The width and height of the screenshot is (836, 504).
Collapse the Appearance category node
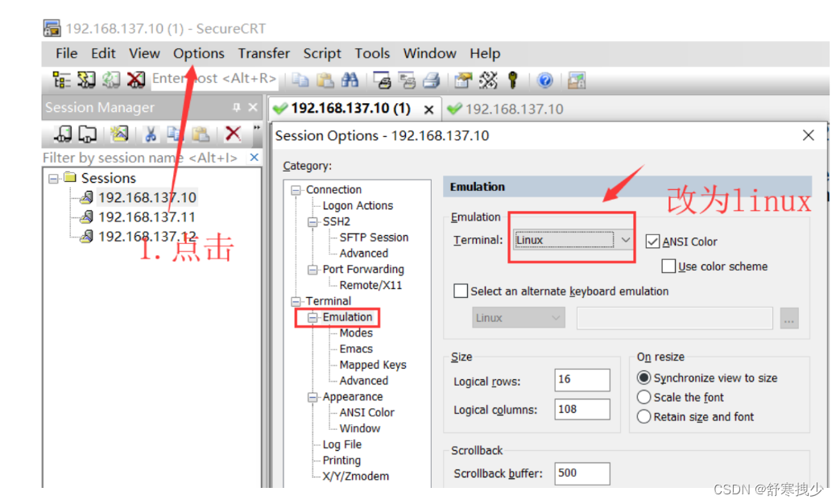click(x=312, y=397)
